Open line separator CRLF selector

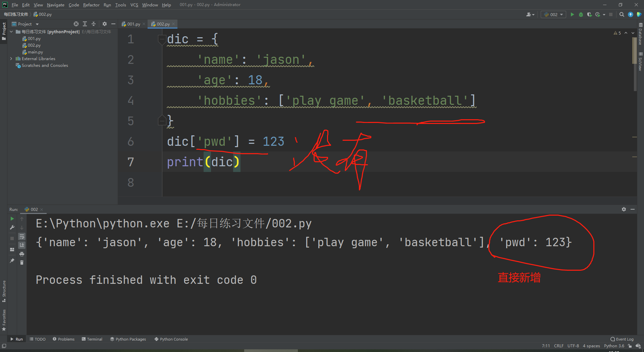coord(559,346)
